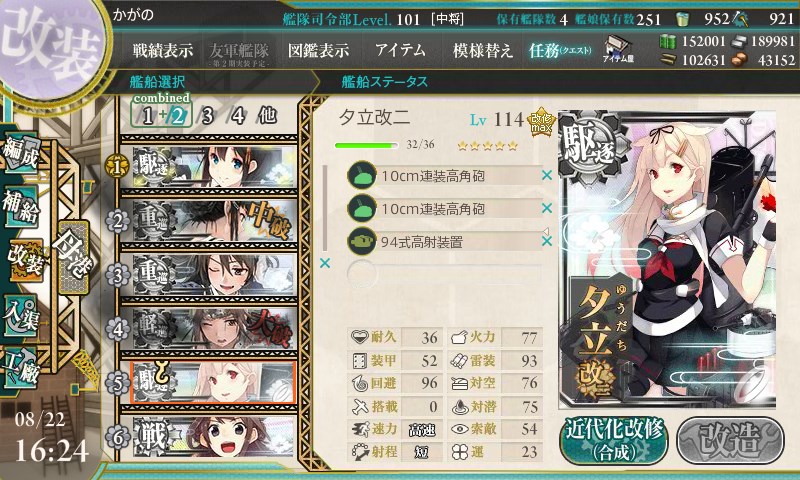The height and width of the screenshot is (480, 800).
Task: Open the 任務 quest menu
Action: (560, 50)
